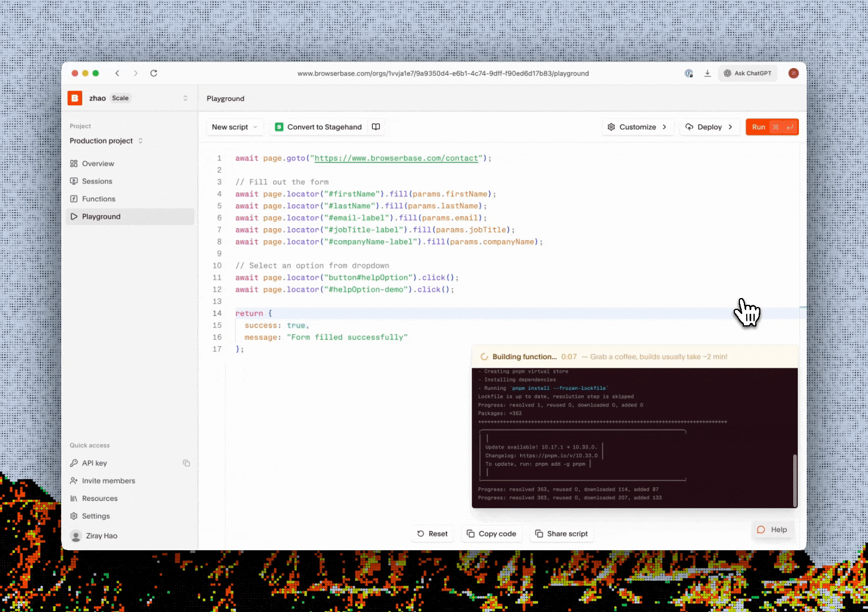Click Ask ChatGPT in browser toolbar

[x=747, y=73]
